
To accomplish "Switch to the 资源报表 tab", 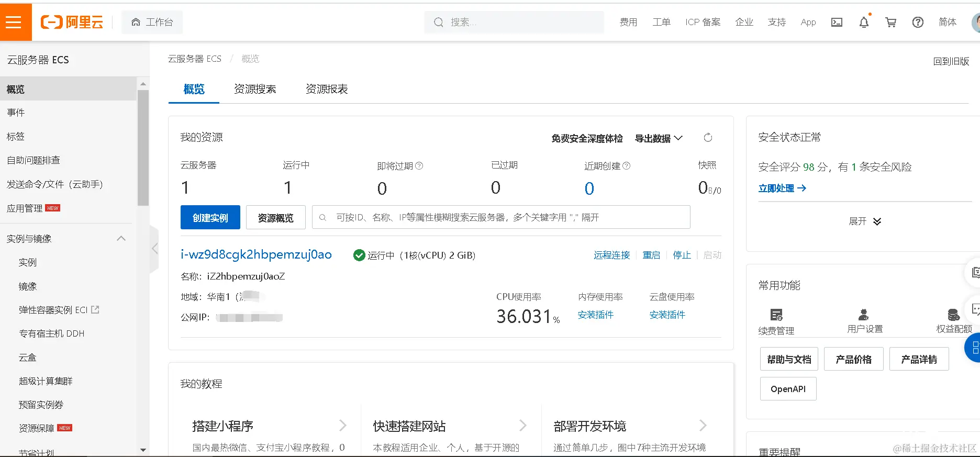I will pyautogui.click(x=327, y=89).
